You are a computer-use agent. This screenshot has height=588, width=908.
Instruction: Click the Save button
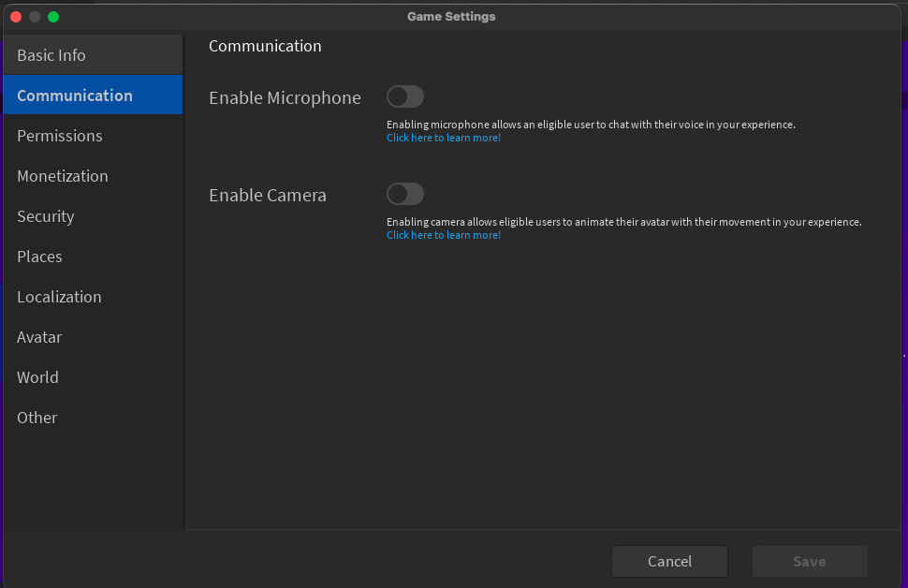(809, 561)
